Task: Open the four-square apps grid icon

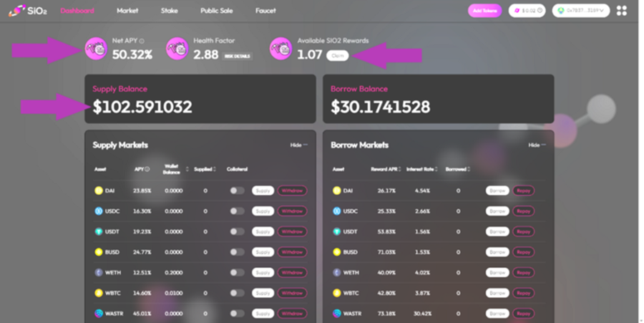Action: pyautogui.click(x=621, y=11)
